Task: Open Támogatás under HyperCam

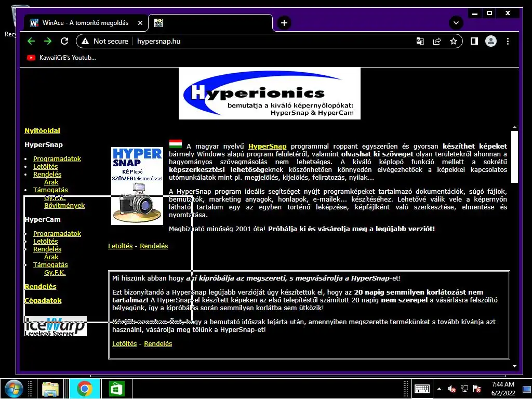Action: 50,265
